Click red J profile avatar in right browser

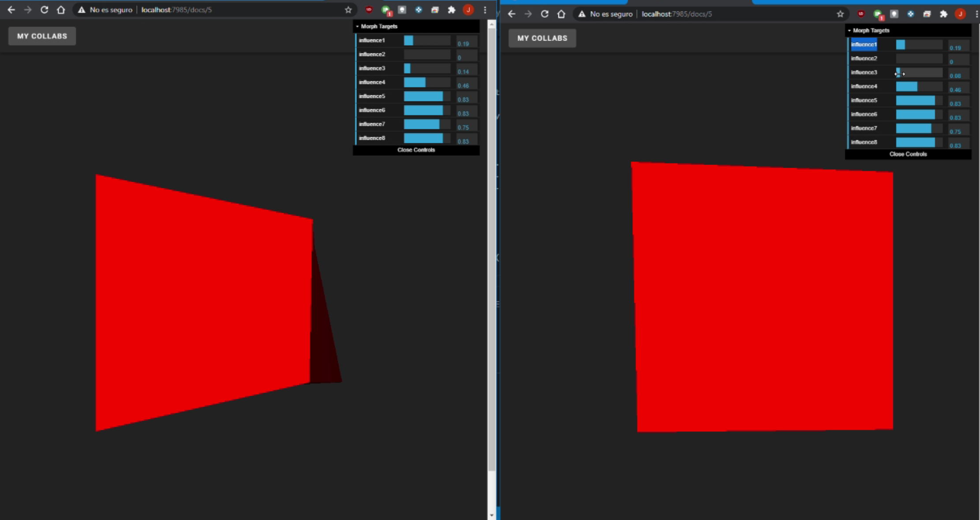click(960, 14)
